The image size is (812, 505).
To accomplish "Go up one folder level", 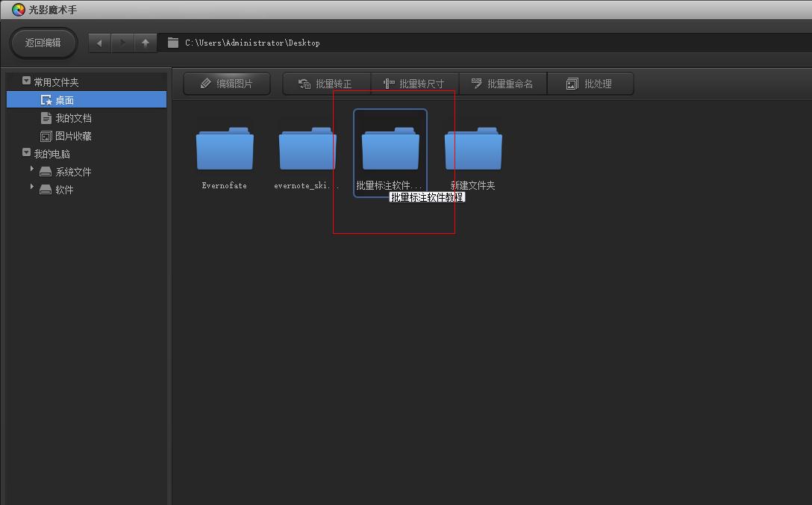I will (146, 43).
